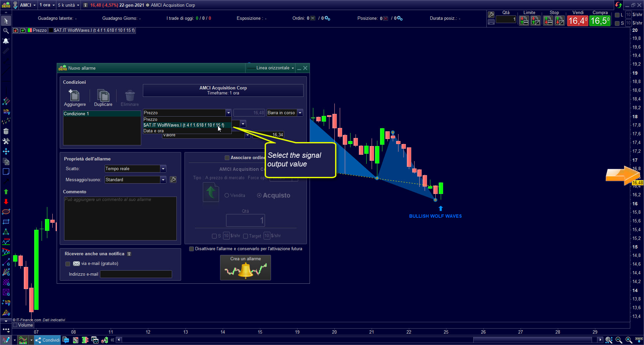Viewport: 644px width, 345px height.
Task: Open the alarm bell tool in sidebar
Action: click(x=6, y=41)
